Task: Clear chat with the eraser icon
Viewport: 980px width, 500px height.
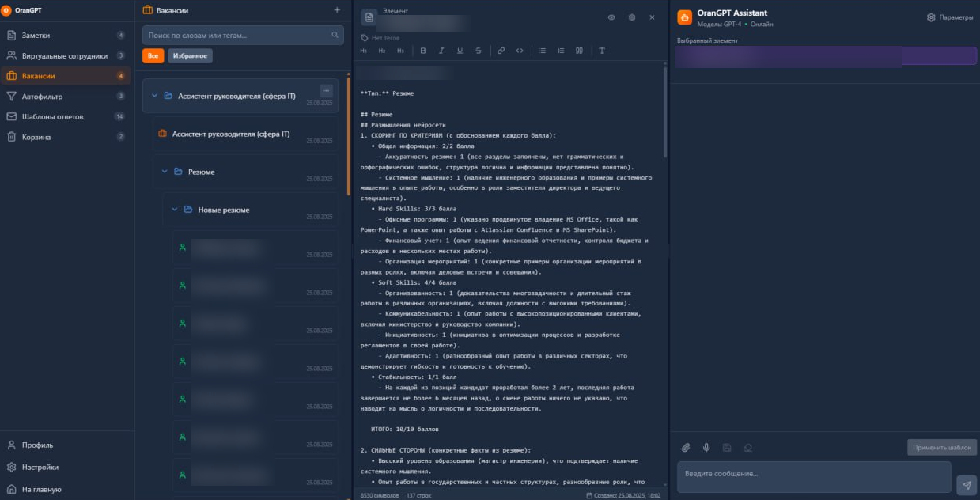Action: [747, 448]
